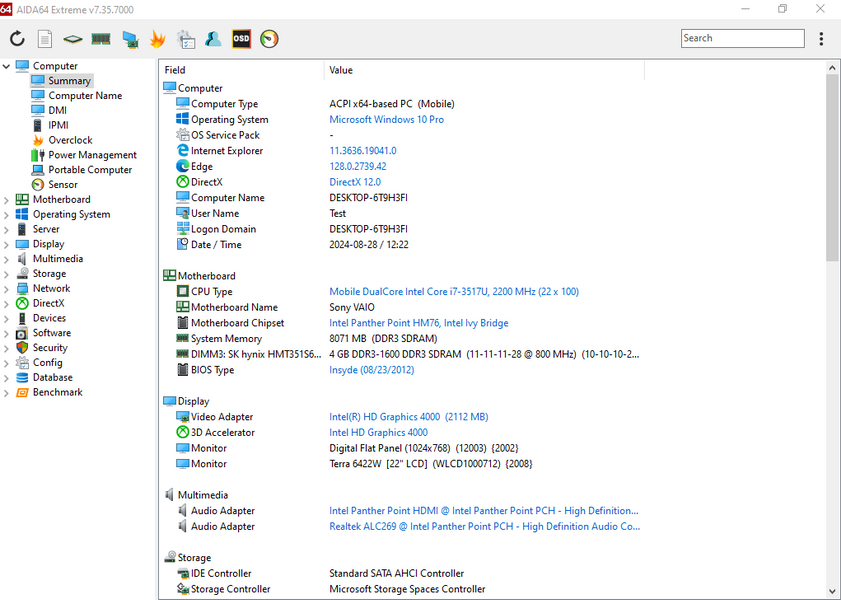The height and width of the screenshot is (600, 841).
Task: Open the Intel Panther Point HDMI audio link
Action: (484, 510)
